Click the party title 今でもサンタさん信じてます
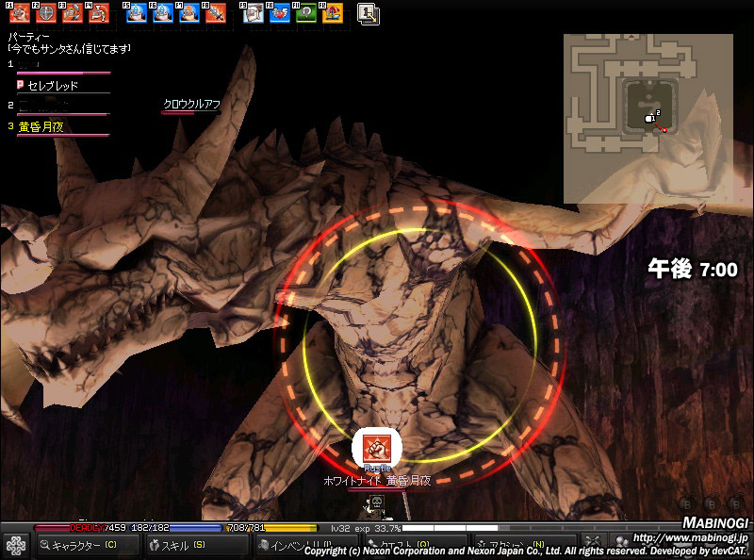 [70, 49]
